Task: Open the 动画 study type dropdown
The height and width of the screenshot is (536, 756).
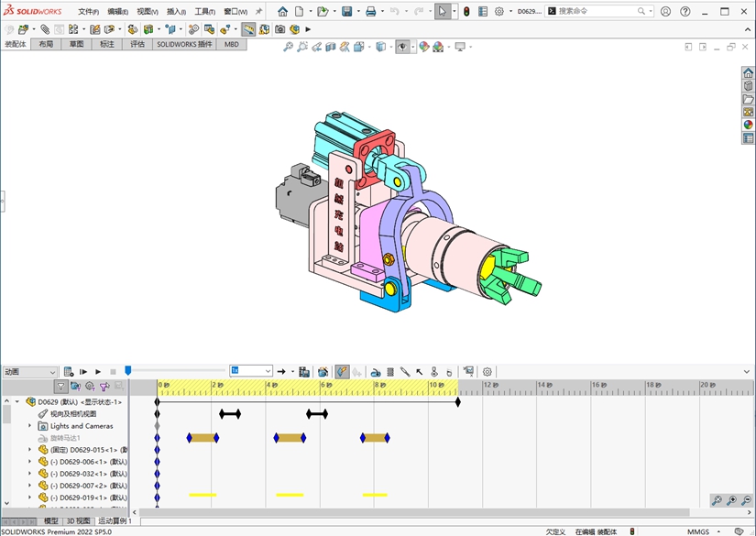Action: point(52,372)
